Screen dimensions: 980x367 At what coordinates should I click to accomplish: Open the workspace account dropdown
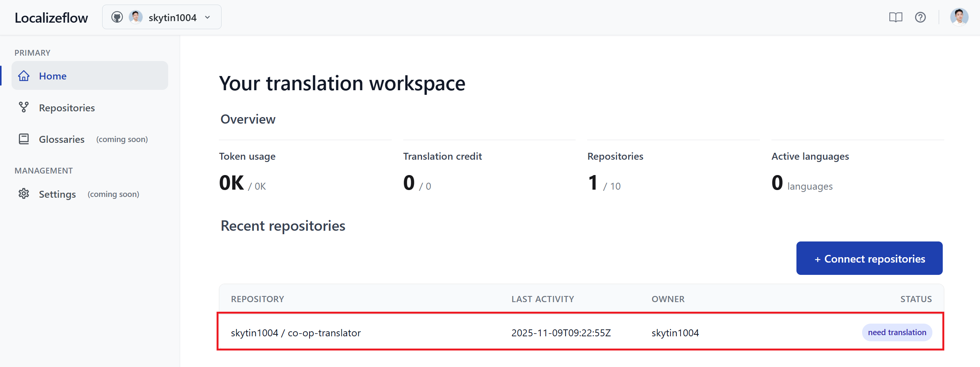click(161, 17)
